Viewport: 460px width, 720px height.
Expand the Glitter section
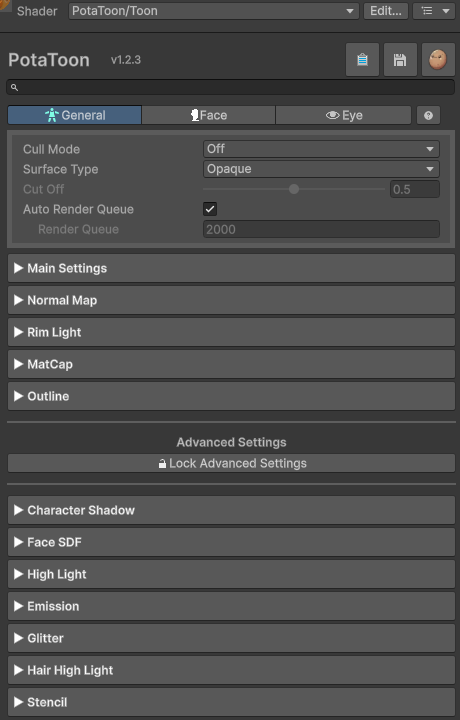point(231,638)
